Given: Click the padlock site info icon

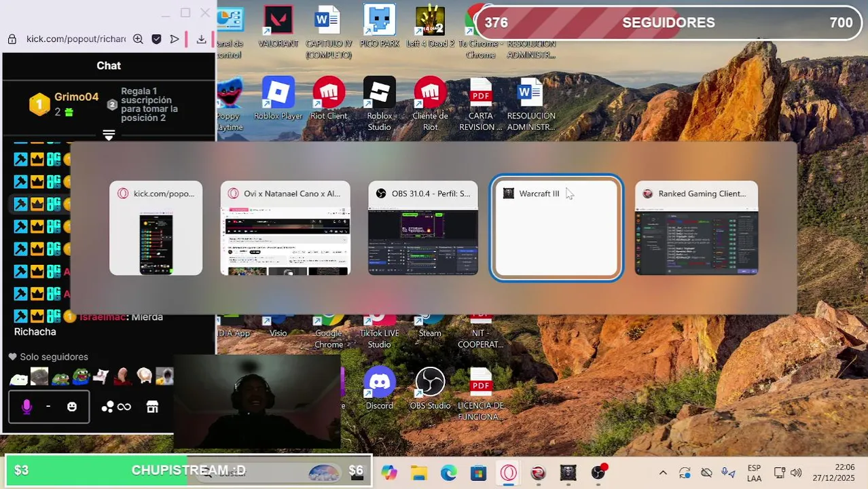Looking at the screenshot, I should (x=12, y=39).
